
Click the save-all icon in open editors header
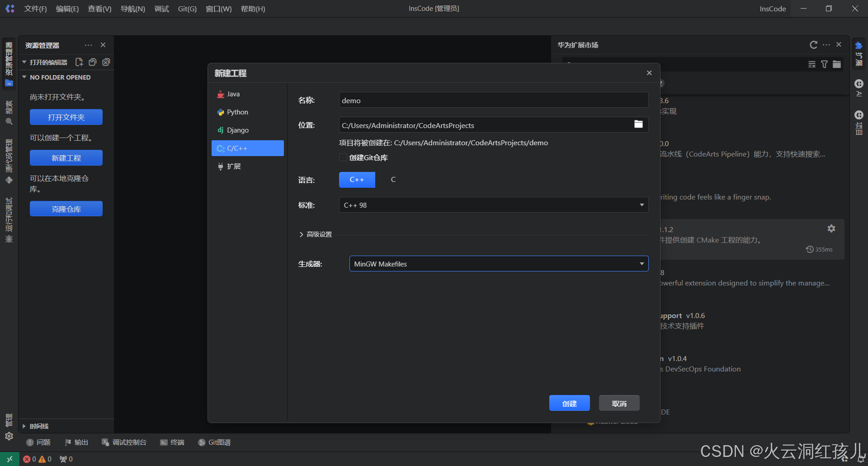(93, 62)
